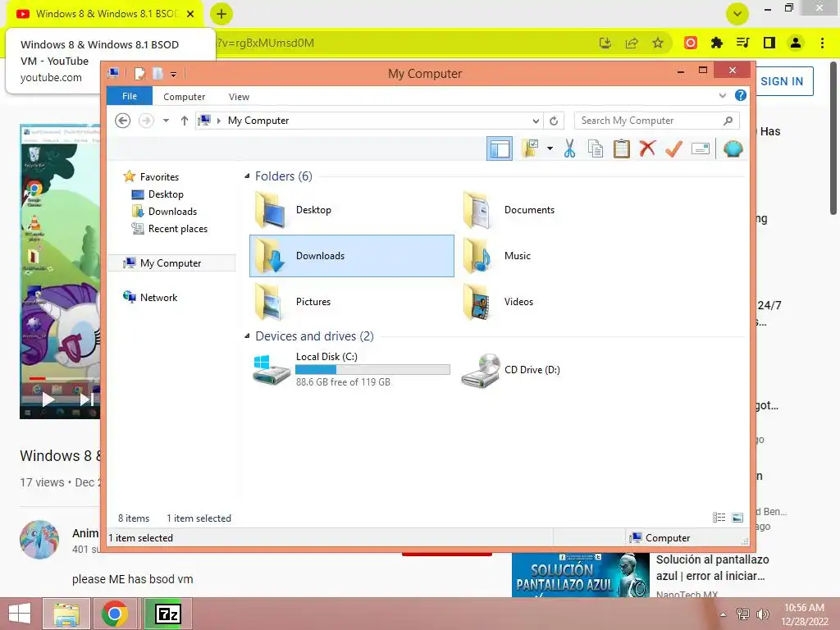Select the Pictures folder
This screenshot has width=840, height=630.
(x=293, y=302)
